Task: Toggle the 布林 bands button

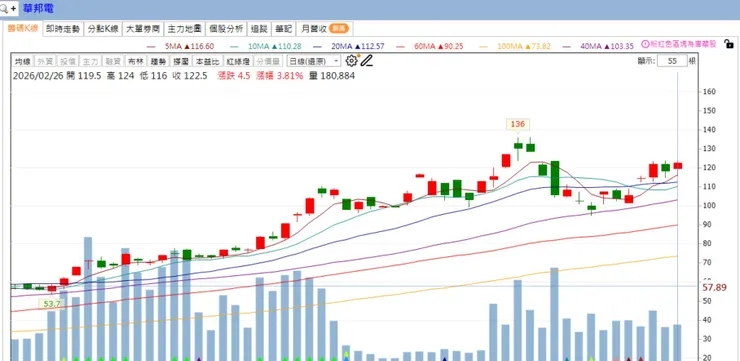Action: click(135, 61)
